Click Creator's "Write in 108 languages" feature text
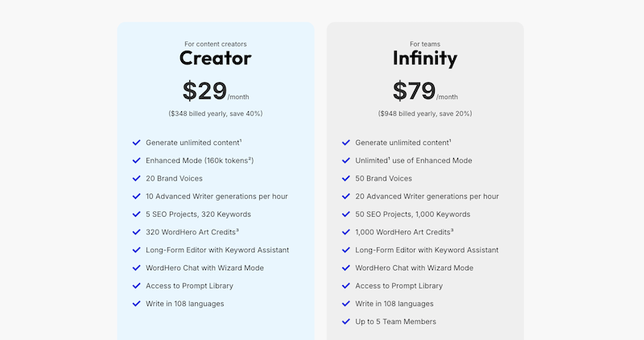This screenshot has height=340, width=644. pyautogui.click(x=184, y=304)
